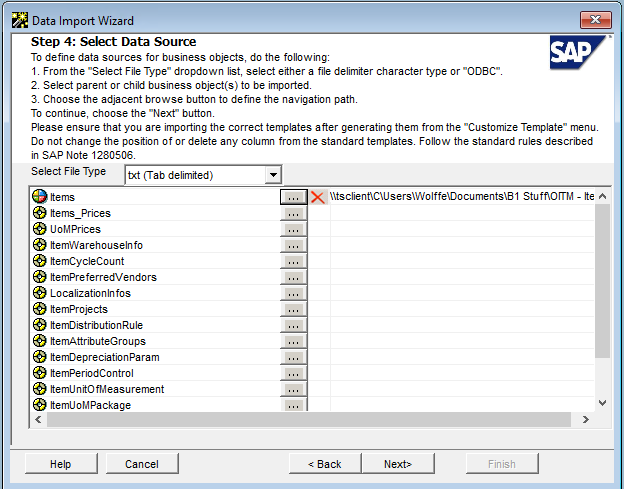Click the vertical scrollbar thumb
The image size is (624, 489).
point(603,281)
